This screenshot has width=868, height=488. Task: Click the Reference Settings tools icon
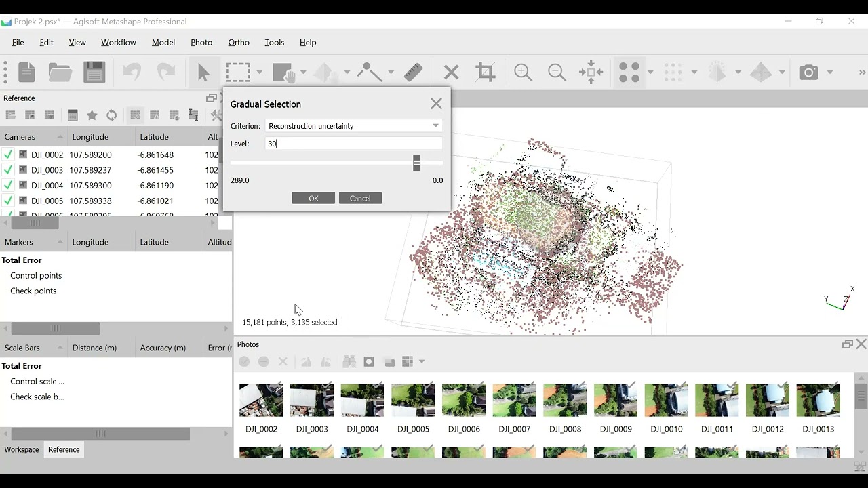coord(216,115)
